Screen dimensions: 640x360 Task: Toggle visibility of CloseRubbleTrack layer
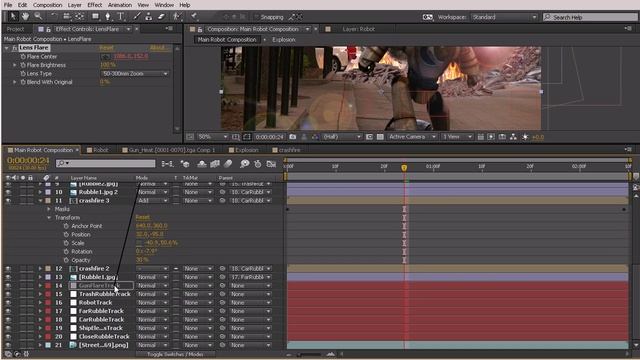[x=8, y=336]
